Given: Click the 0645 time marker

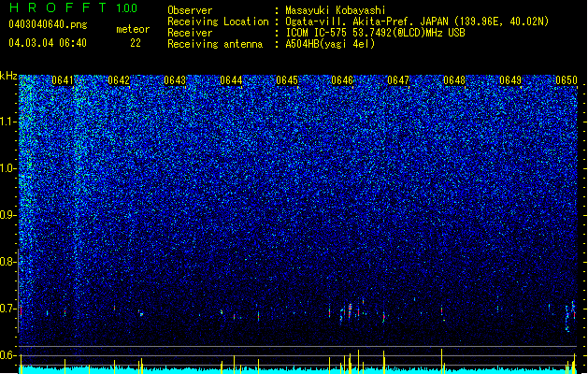Looking at the screenshot, I should [287, 80].
